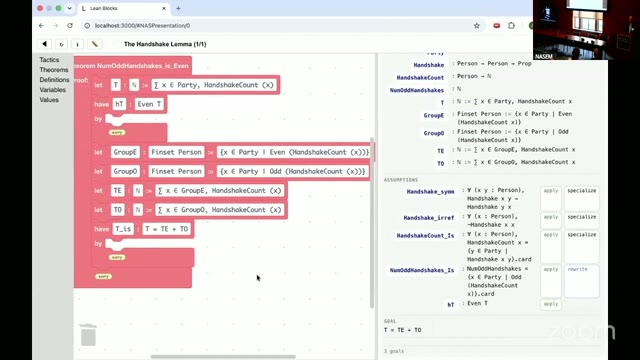
Task: Click sorry block under T_is proof
Action: click(117, 257)
